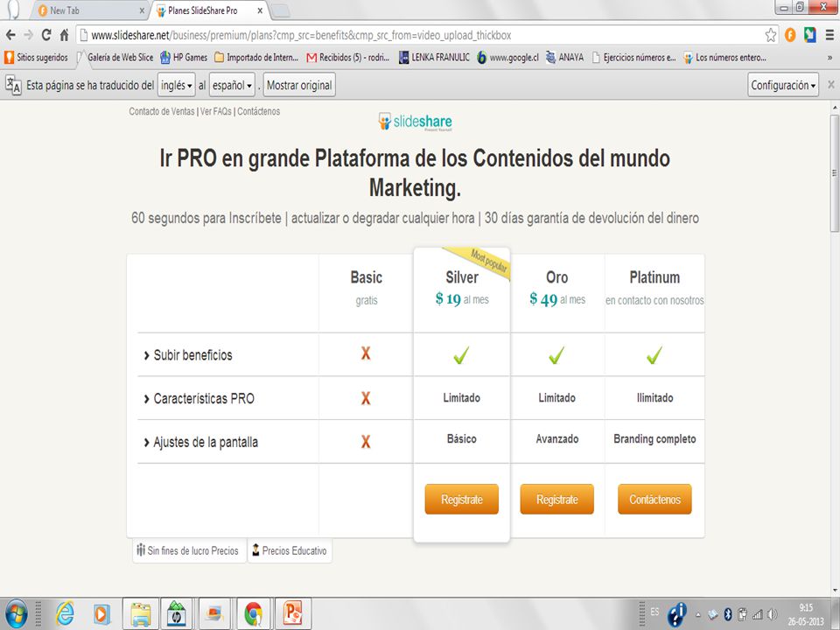Click the Platinum plan heading
The width and height of the screenshot is (840, 630).
[654, 277]
